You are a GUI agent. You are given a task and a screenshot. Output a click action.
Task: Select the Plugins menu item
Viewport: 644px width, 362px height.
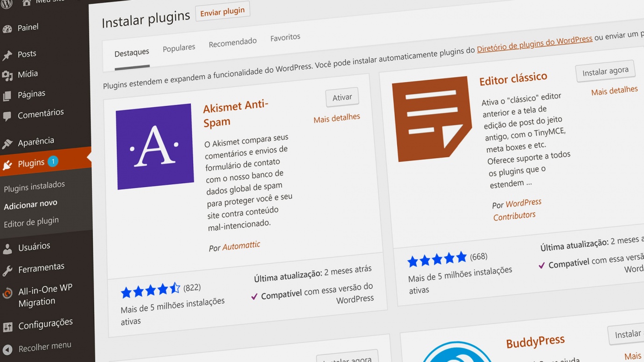click(x=31, y=163)
